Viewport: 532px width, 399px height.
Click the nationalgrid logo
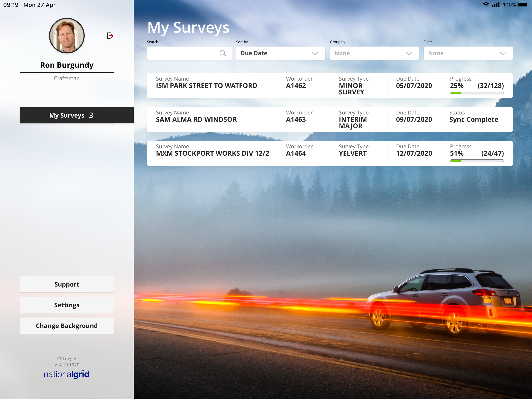click(67, 374)
